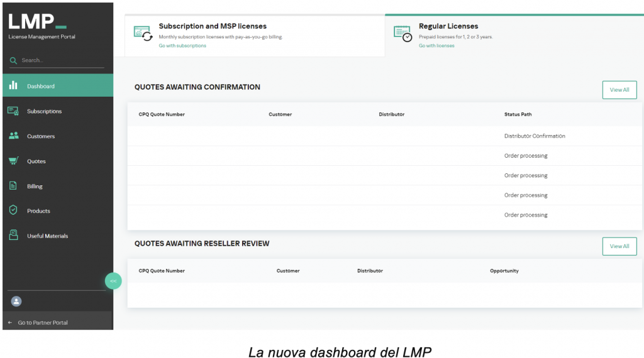Click the Billing document icon

[x=13, y=186]
